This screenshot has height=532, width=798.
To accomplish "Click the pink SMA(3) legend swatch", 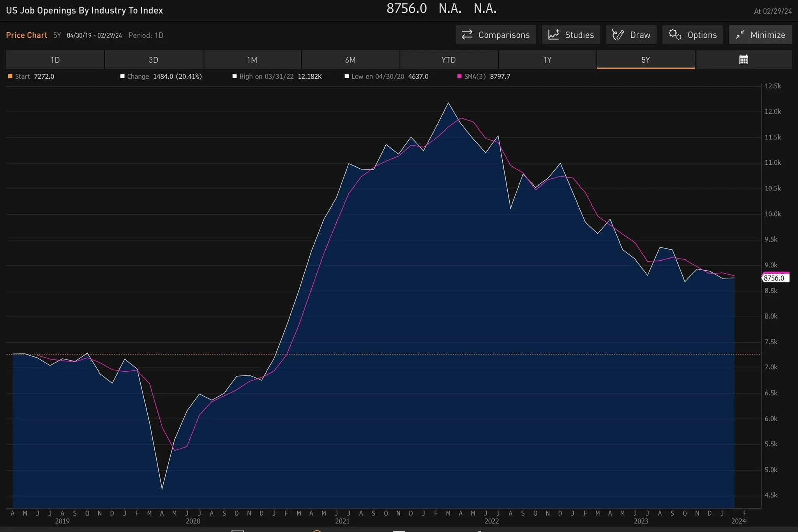I will click(459, 76).
